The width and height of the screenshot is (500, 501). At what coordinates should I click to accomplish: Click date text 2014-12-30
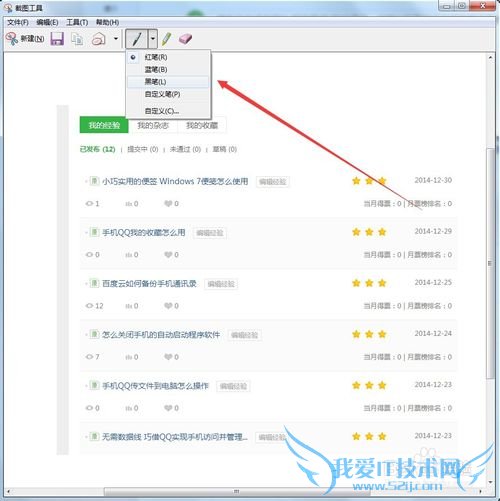pyautogui.click(x=433, y=180)
